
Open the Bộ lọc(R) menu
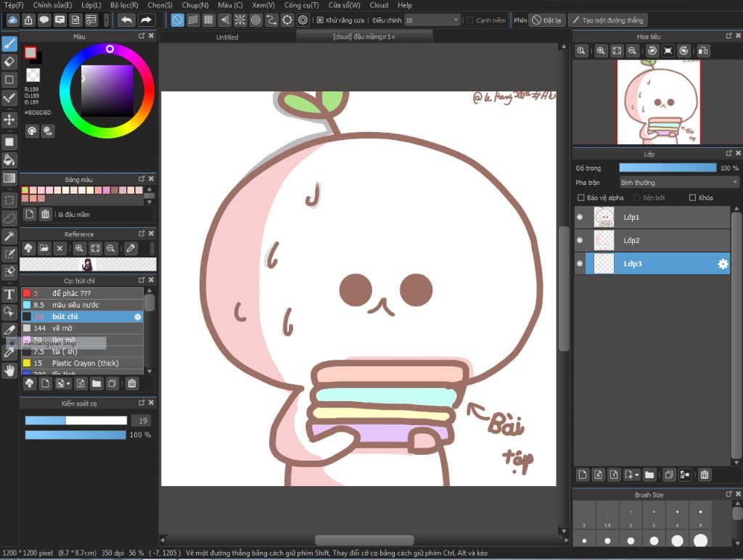(x=124, y=5)
